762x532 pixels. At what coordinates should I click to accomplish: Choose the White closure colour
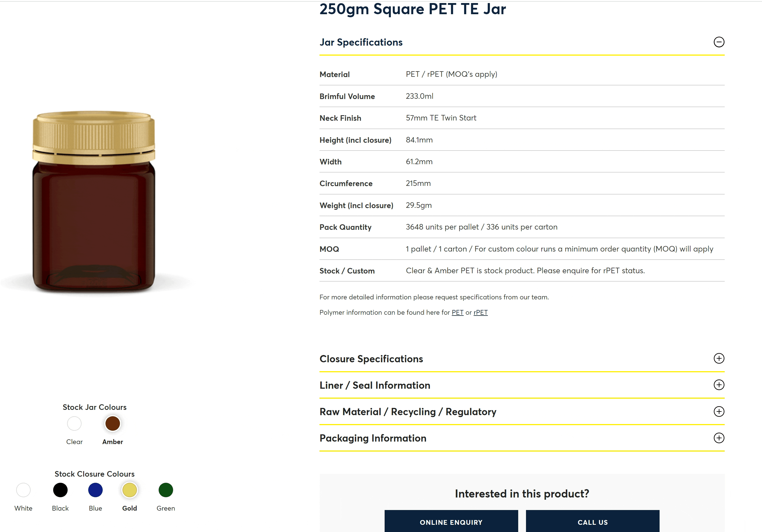coord(23,490)
